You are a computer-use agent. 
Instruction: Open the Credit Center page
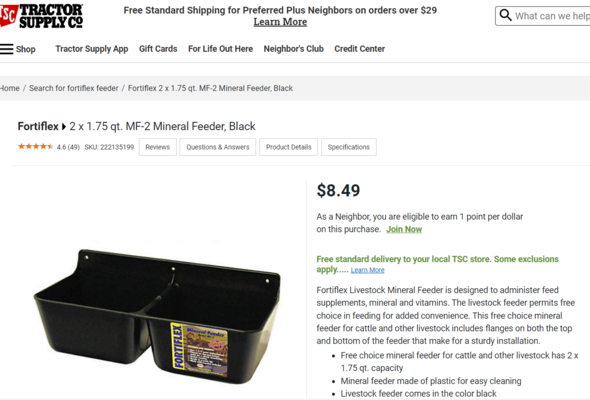[x=360, y=49]
